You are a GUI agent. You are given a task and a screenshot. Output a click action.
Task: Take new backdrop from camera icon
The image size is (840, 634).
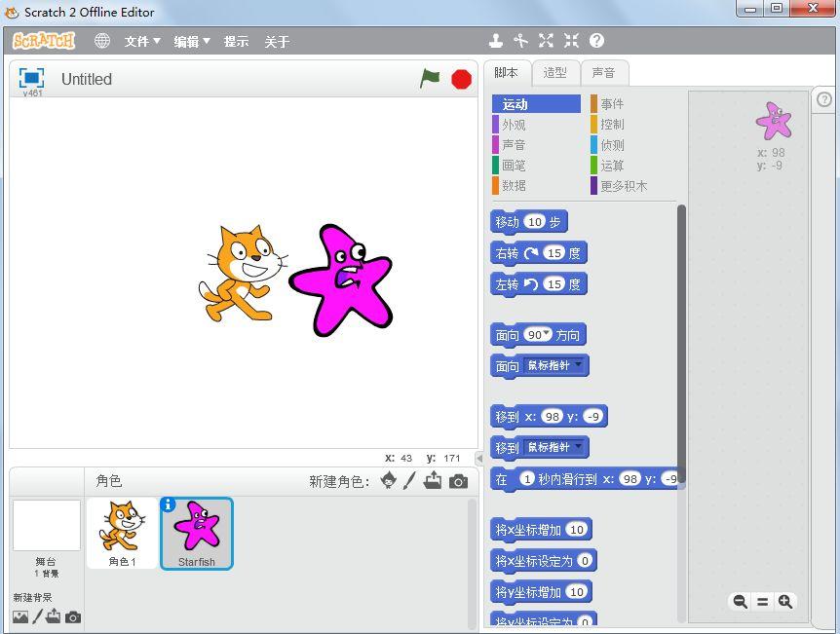[73, 617]
